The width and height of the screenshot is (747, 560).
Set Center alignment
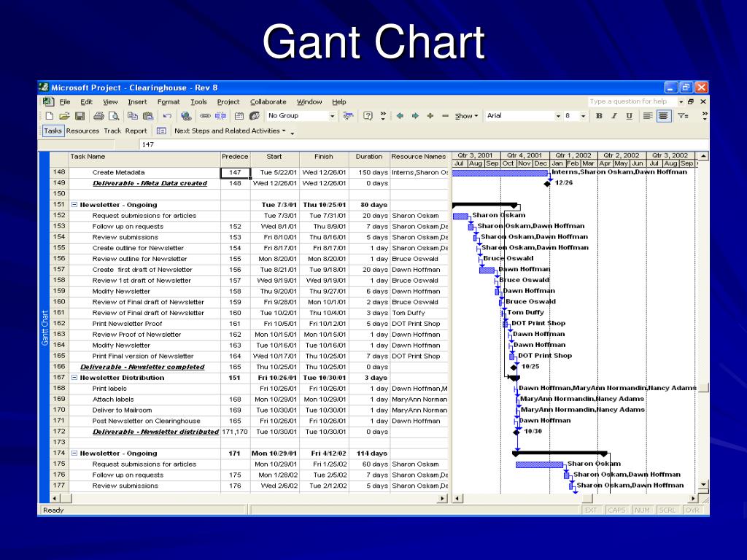coord(663,116)
